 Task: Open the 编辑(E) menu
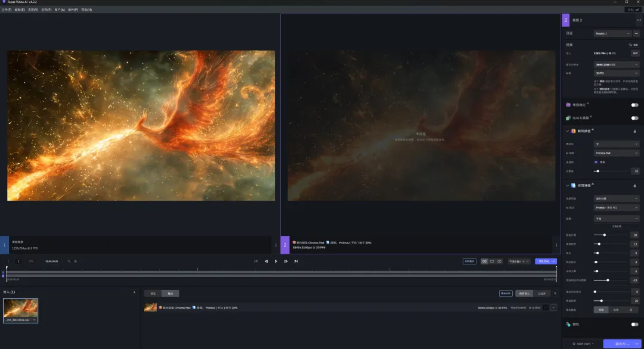click(20, 10)
